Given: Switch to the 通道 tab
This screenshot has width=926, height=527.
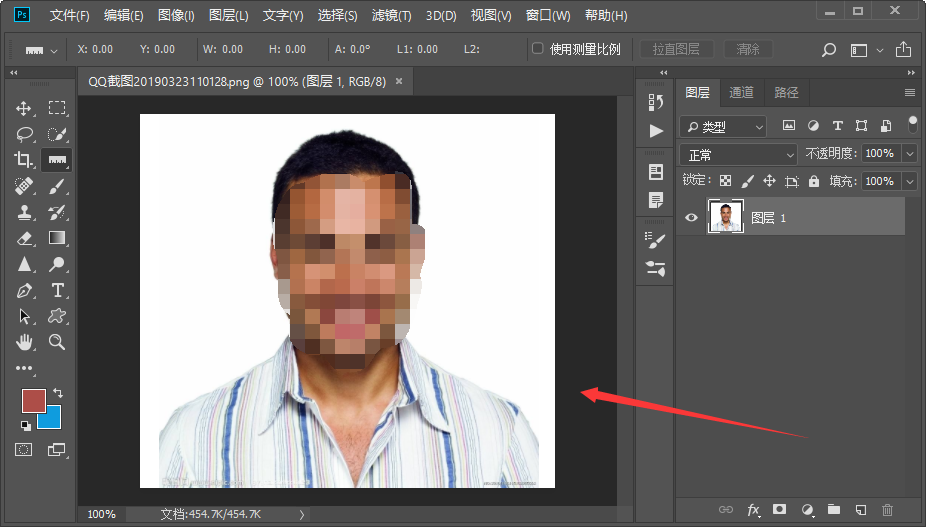Looking at the screenshot, I should [741, 93].
